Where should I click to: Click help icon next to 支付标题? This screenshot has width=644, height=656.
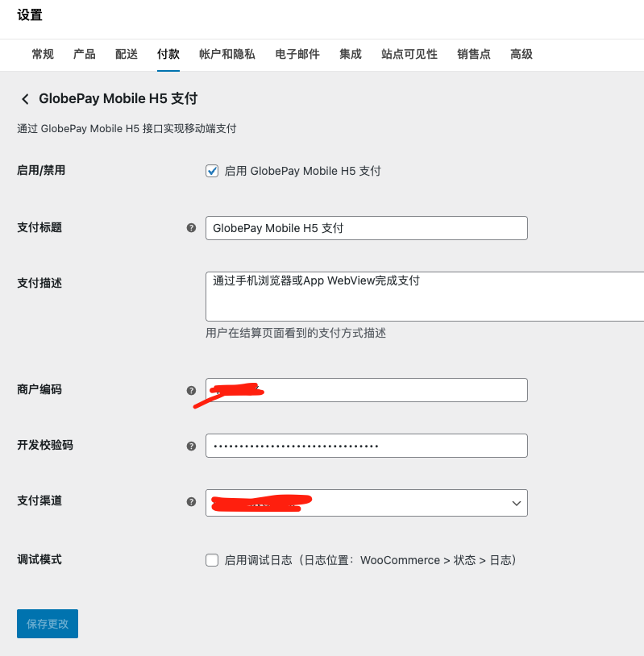[x=191, y=228]
